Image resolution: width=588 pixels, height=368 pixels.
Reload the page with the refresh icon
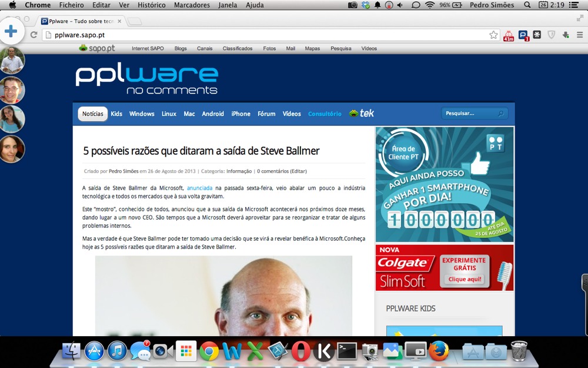click(x=34, y=35)
